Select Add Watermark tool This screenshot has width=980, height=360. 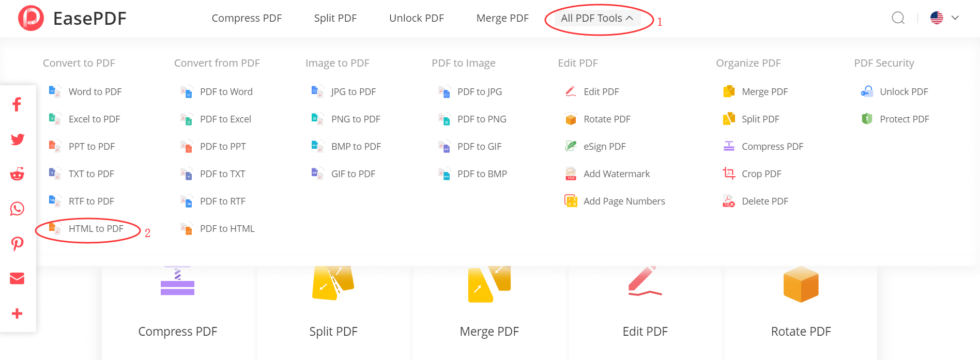[616, 174]
